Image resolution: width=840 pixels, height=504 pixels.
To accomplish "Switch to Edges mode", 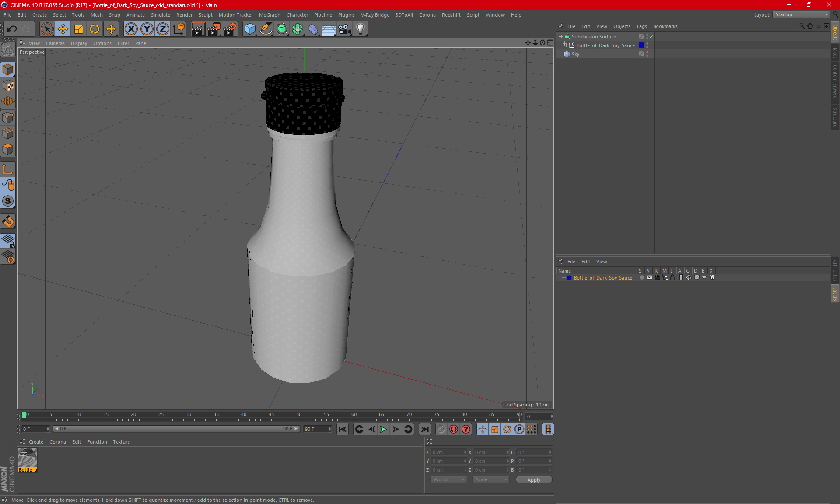I will point(8,133).
